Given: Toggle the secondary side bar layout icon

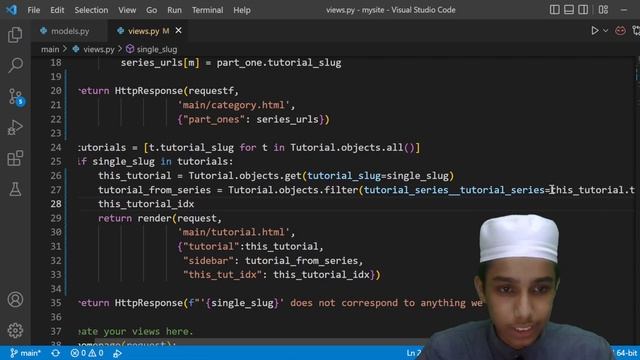Looking at the screenshot, I should (x=583, y=9).
